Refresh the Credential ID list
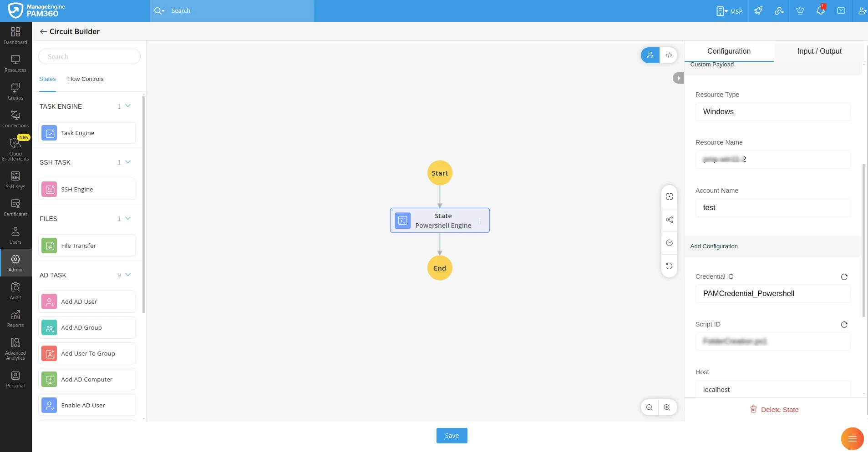This screenshot has height=452, width=868. tap(844, 276)
